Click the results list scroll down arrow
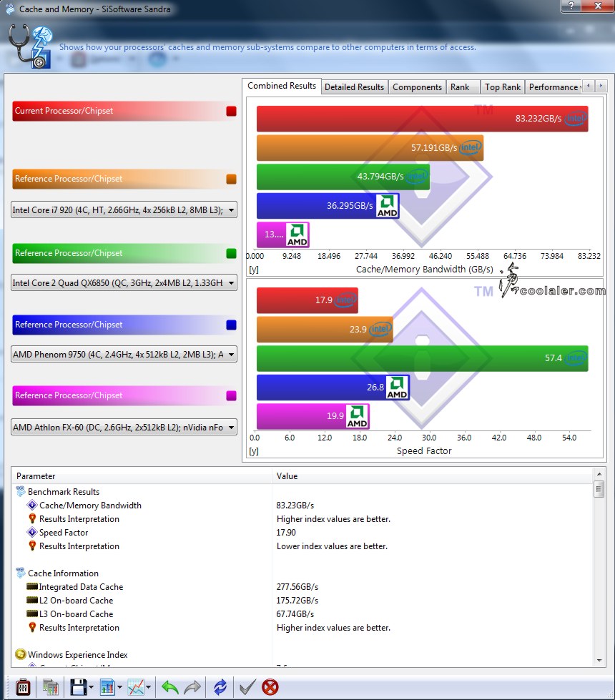615x700 pixels. pyautogui.click(x=599, y=661)
